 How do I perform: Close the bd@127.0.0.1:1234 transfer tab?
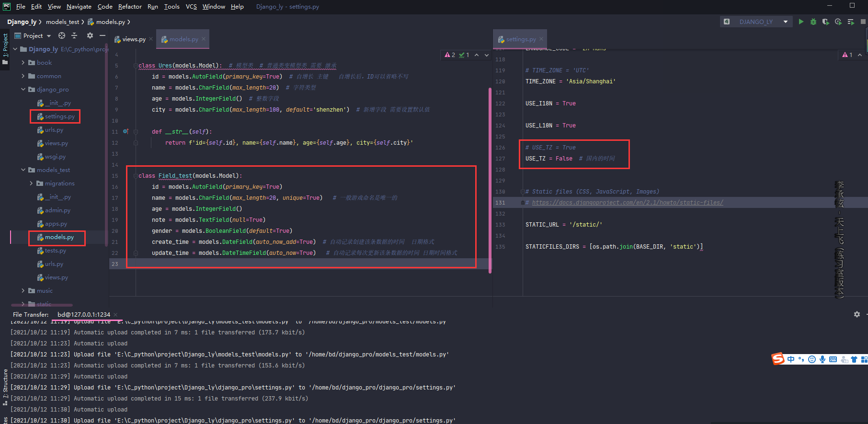pyautogui.click(x=115, y=315)
